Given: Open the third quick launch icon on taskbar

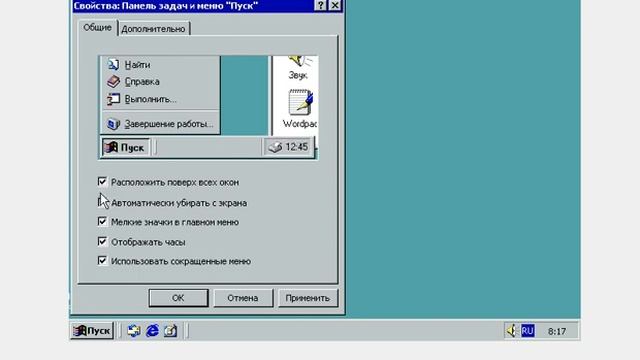Looking at the screenshot, I should (x=171, y=331).
